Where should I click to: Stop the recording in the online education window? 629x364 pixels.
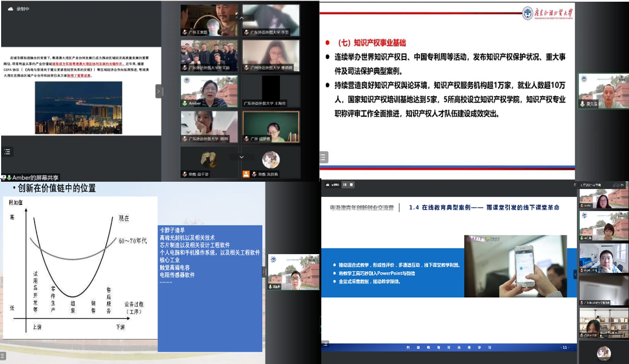coord(352,185)
